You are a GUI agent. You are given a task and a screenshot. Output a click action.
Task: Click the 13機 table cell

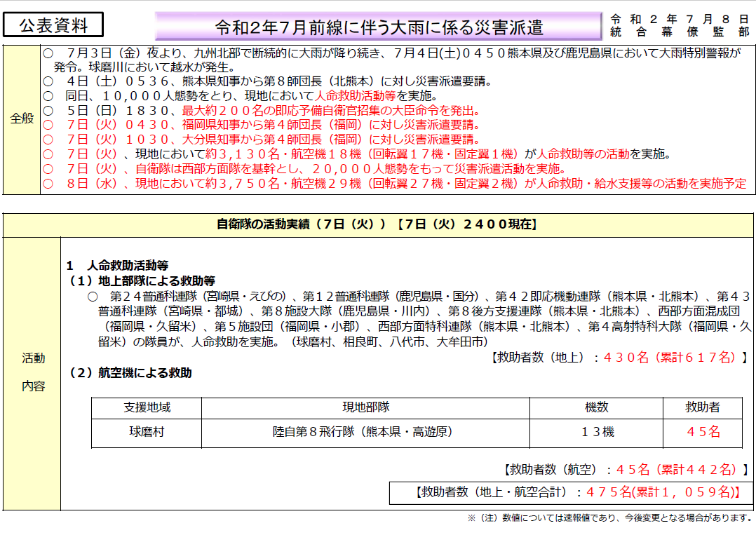[596, 433]
